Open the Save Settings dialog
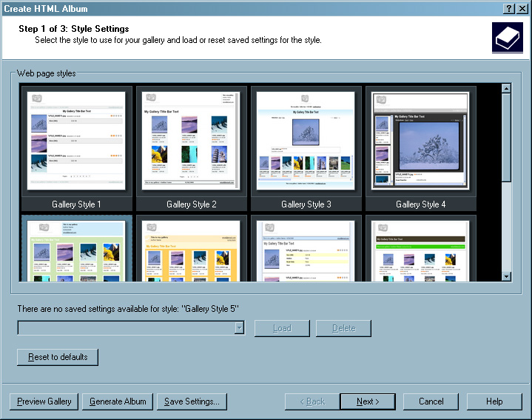Image resolution: width=532 pixels, height=420 pixels. (192, 401)
